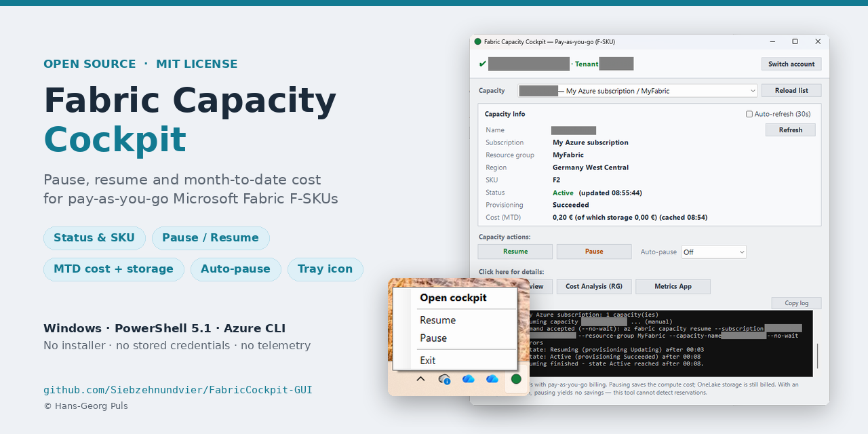Click the green checkmark beside the Tenant label
This screenshot has width=868, height=434.
click(483, 64)
